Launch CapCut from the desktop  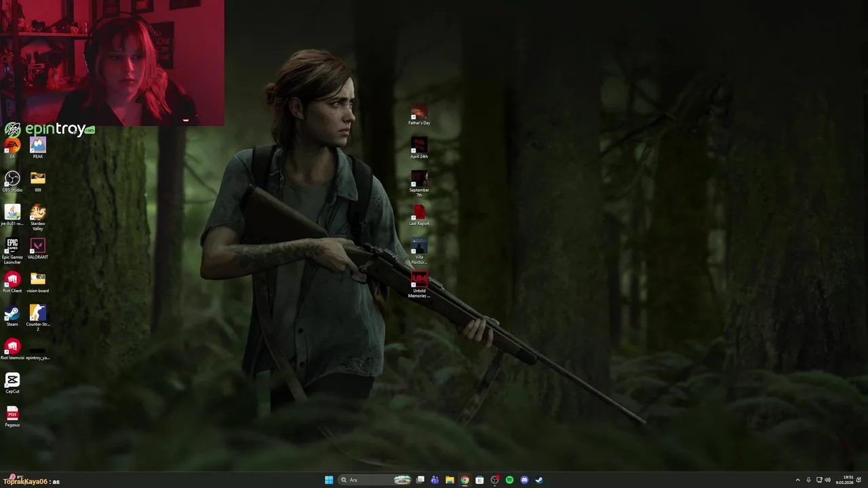pyautogui.click(x=12, y=383)
